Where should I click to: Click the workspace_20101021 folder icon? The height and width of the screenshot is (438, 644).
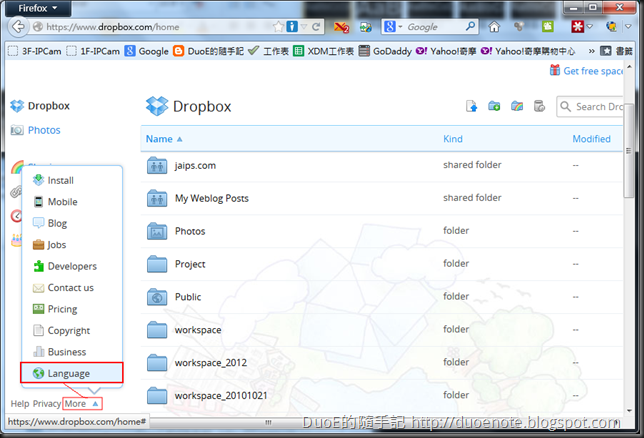pyautogui.click(x=157, y=396)
